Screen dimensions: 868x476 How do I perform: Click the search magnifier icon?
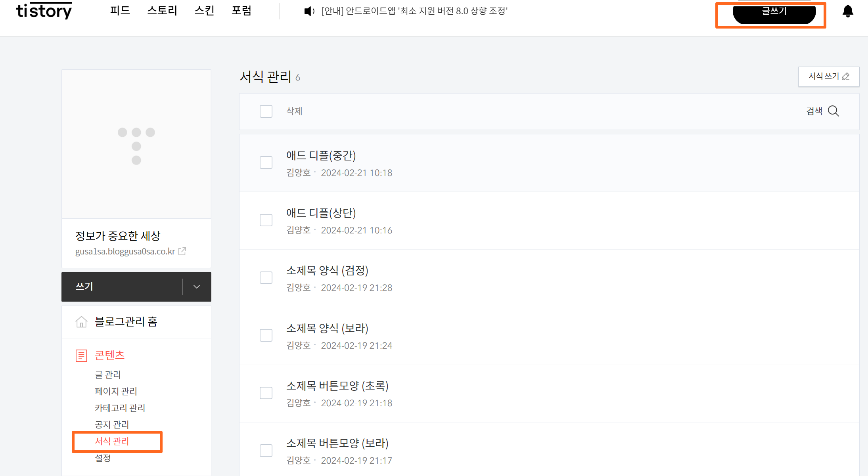(x=834, y=111)
